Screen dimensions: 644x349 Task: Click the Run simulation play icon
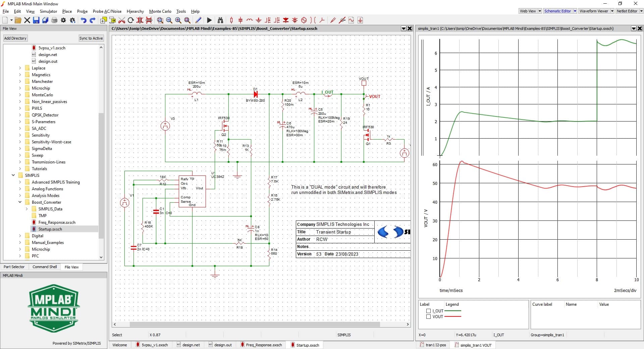coord(209,20)
